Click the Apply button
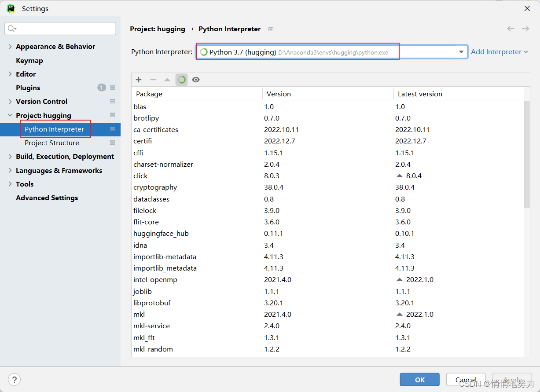Image resolution: width=540 pixels, height=392 pixels. (512, 380)
